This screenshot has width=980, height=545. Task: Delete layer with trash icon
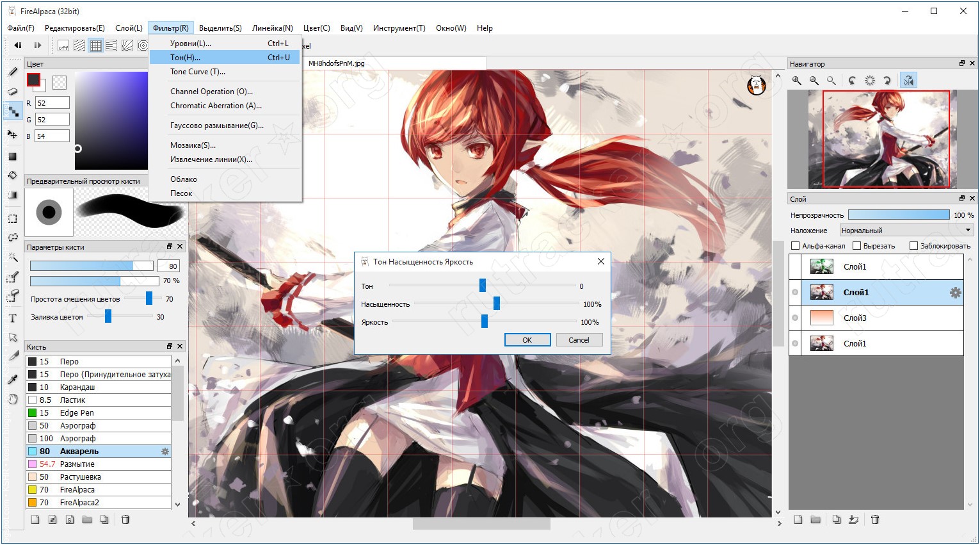[x=875, y=519]
